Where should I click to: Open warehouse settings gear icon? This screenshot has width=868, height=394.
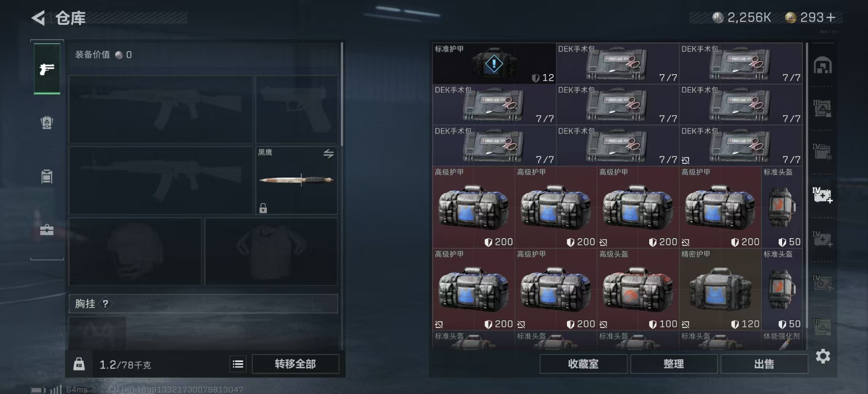tap(823, 356)
